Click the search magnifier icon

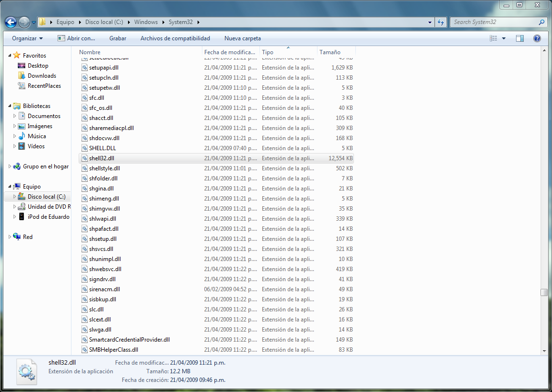point(541,22)
